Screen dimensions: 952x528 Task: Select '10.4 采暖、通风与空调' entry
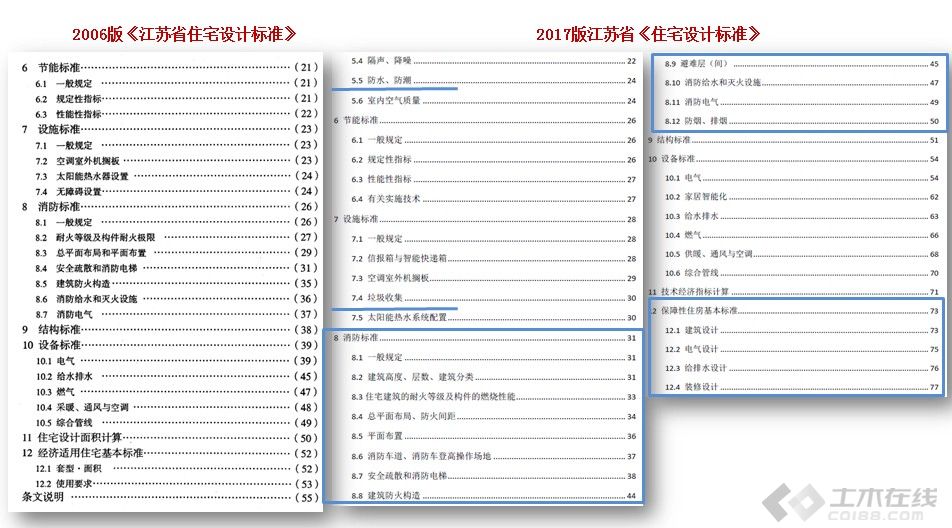82,407
